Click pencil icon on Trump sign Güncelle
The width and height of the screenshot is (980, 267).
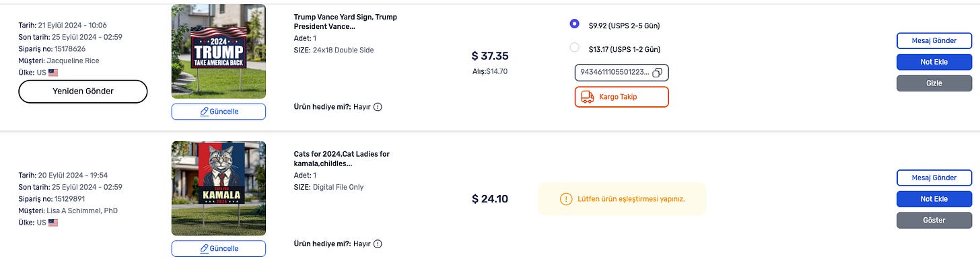point(205,112)
